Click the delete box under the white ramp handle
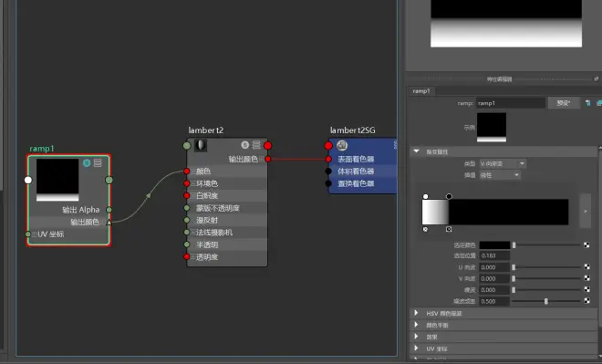Image resolution: width=602 pixels, height=364 pixels. click(x=425, y=229)
